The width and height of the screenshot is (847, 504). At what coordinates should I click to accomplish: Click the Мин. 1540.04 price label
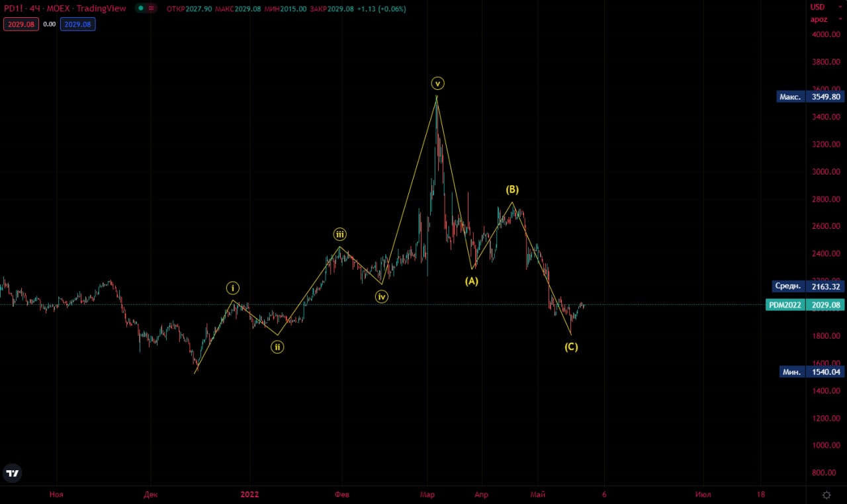point(810,372)
